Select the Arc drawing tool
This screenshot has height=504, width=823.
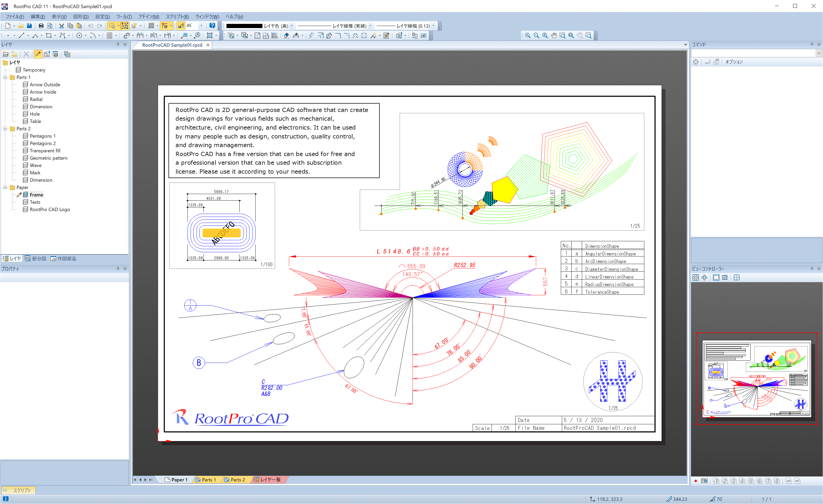[93, 35]
